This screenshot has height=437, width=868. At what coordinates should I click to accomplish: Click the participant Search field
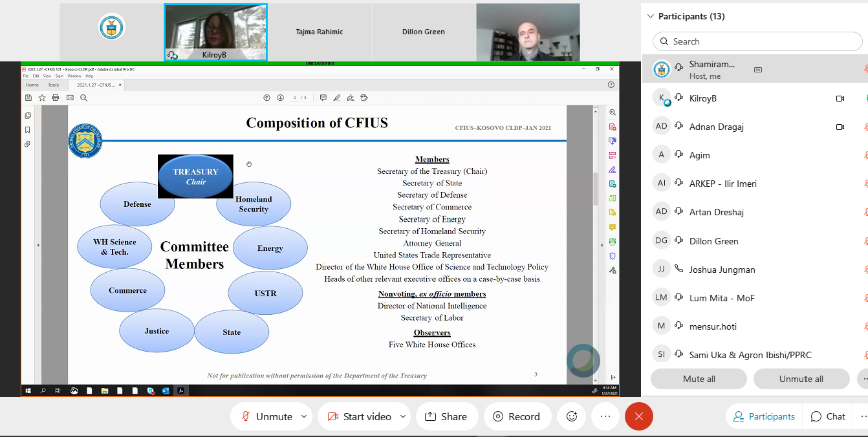[757, 41]
